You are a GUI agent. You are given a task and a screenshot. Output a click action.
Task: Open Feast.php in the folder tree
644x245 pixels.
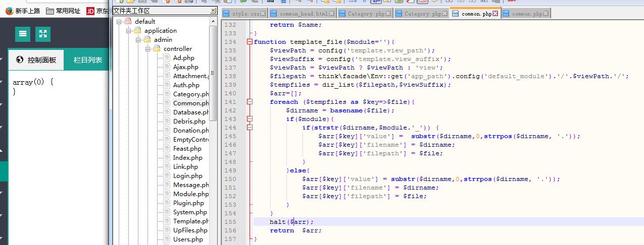187,149
